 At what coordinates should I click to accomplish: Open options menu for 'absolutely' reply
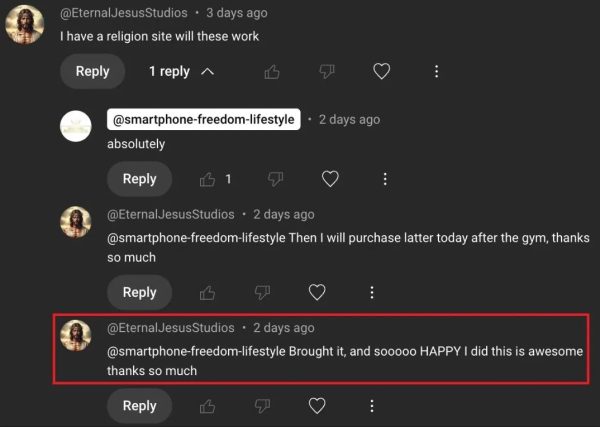coord(385,179)
